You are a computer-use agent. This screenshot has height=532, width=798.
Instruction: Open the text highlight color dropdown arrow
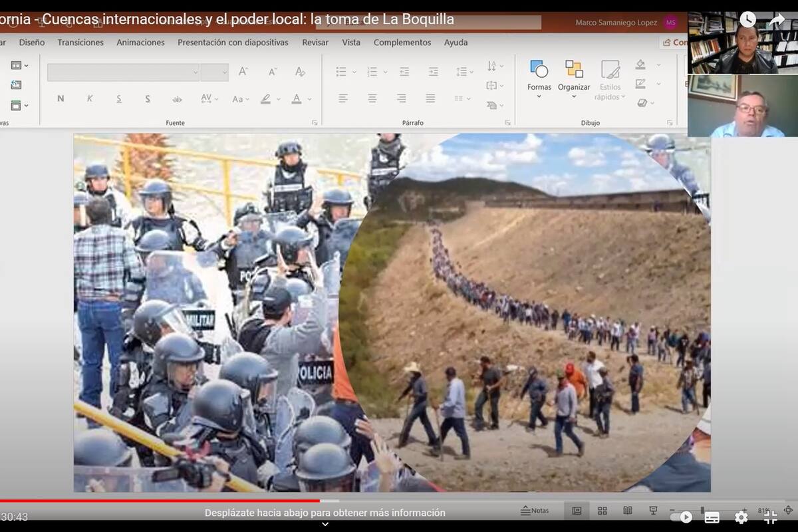280,99
